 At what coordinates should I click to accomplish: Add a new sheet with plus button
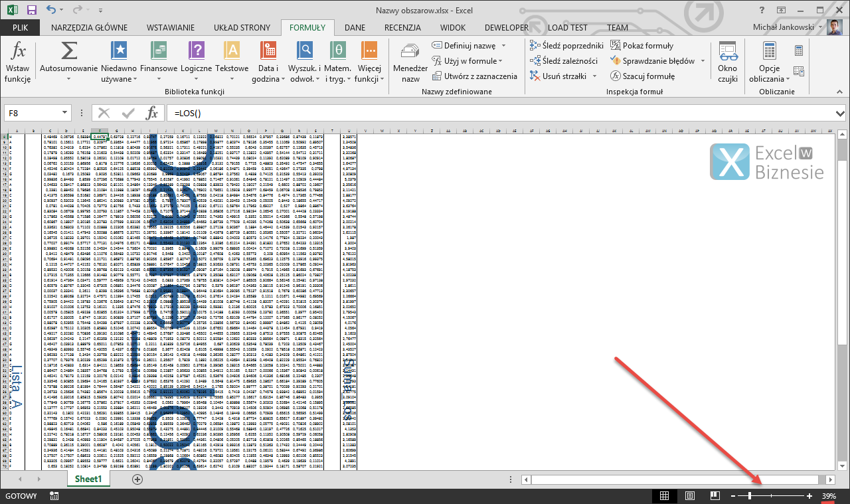(137, 479)
